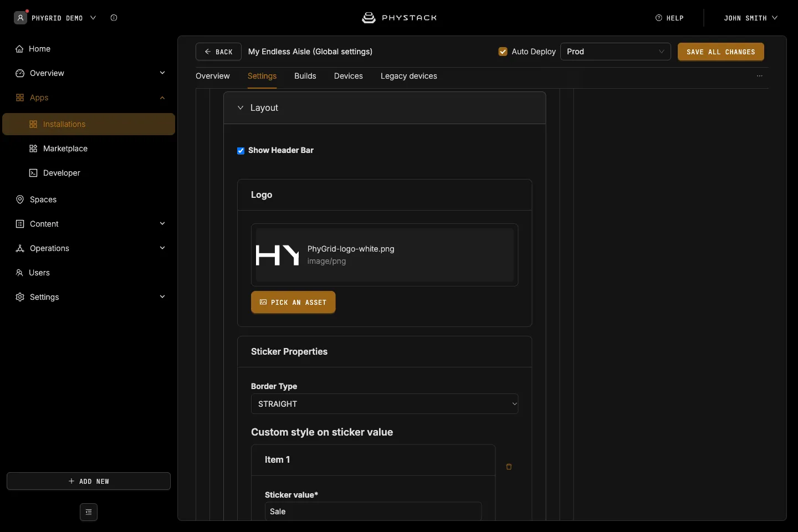This screenshot has width=798, height=532.
Task: Delete Item 1 with the trash icon
Action: point(509,467)
